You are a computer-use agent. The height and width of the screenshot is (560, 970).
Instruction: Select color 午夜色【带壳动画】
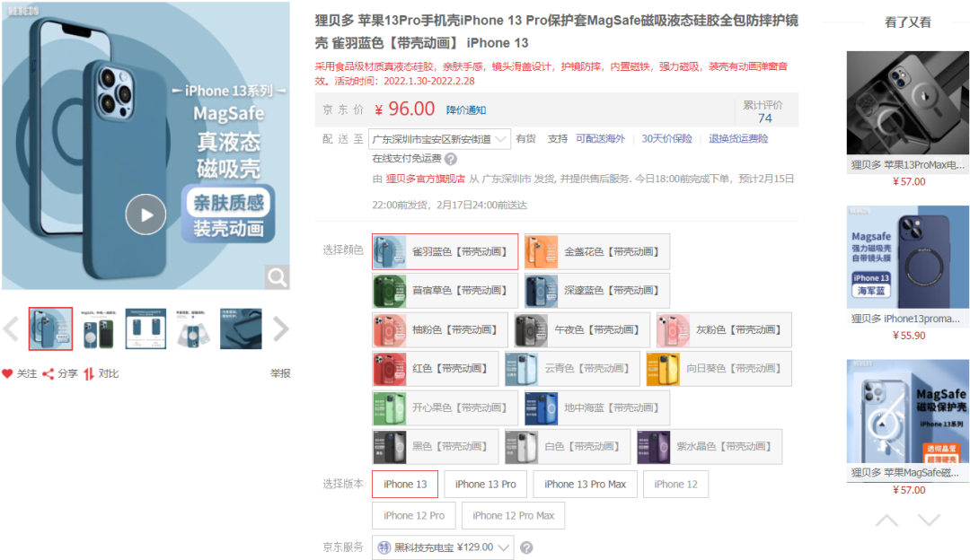coord(582,330)
